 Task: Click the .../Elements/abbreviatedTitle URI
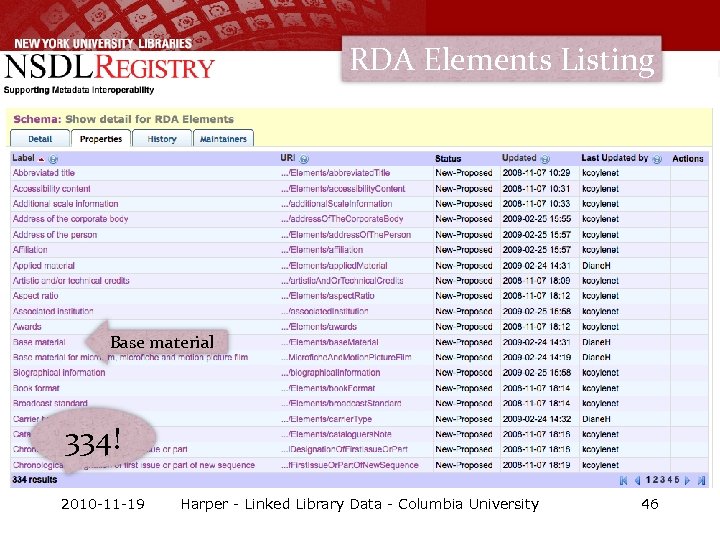336,173
